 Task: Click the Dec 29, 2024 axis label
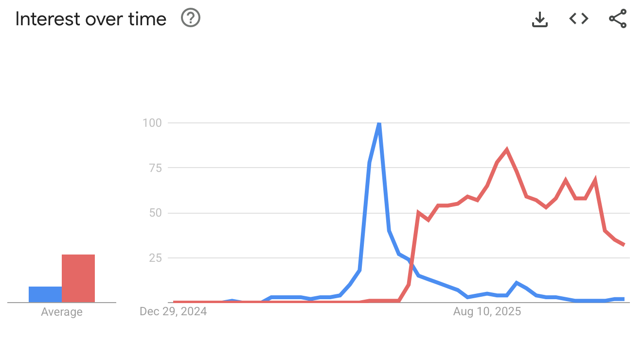coord(173,312)
